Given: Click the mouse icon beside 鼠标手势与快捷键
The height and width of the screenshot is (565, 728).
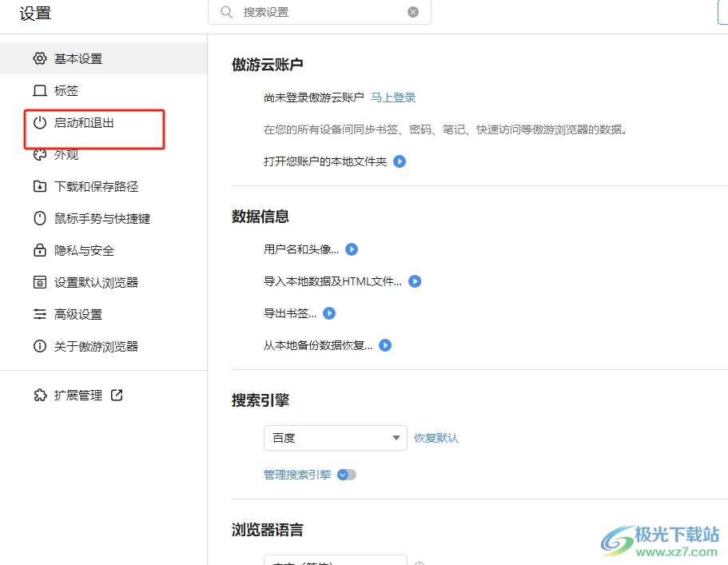Looking at the screenshot, I should click(40, 218).
